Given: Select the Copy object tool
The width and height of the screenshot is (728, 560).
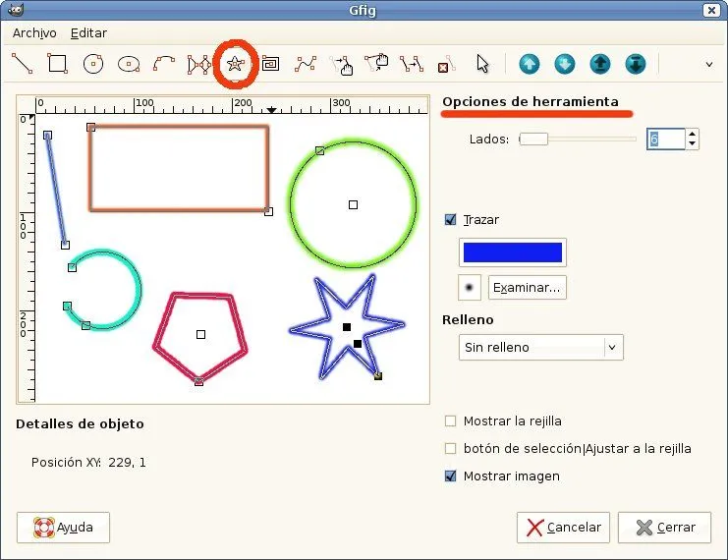Looking at the screenshot, I should (x=412, y=64).
